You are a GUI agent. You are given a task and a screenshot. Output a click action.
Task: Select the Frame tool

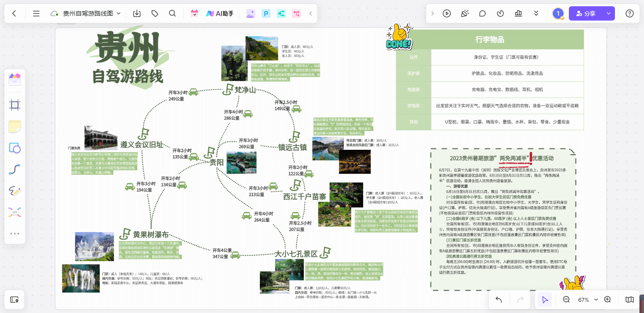[x=15, y=105]
